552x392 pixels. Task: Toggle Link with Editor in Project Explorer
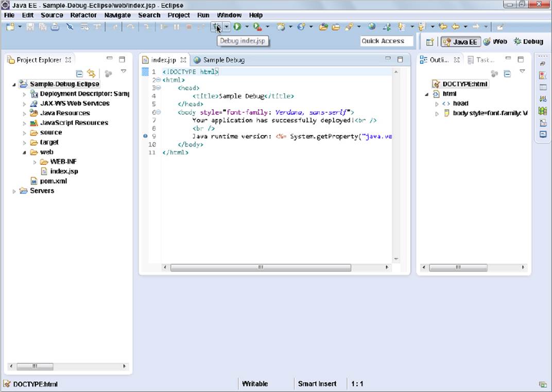[x=92, y=73]
